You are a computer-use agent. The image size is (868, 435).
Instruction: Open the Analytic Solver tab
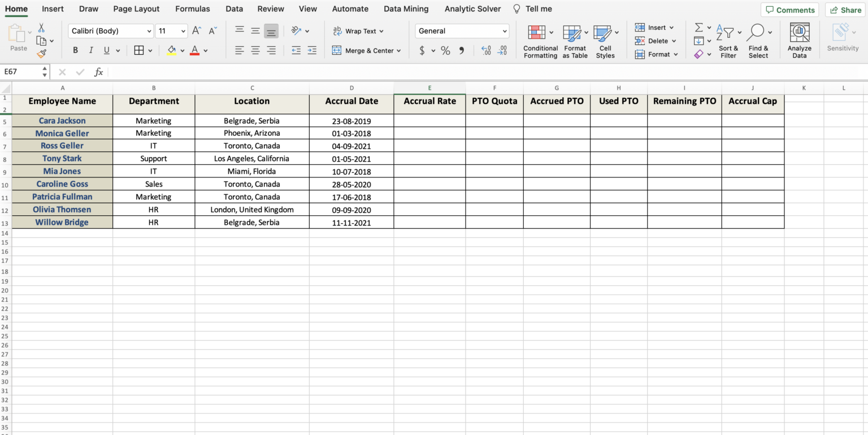point(472,9)
